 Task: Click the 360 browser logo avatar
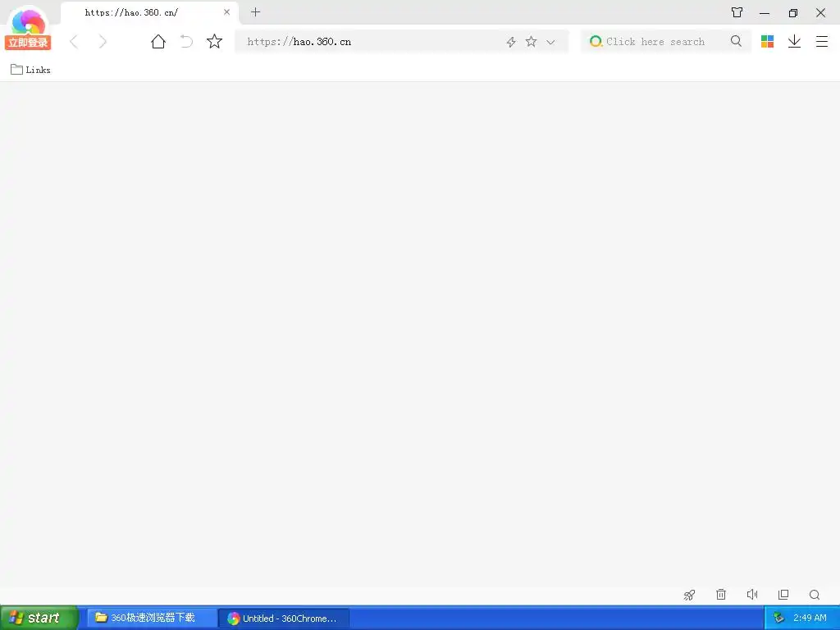click(x=28, y=21)
